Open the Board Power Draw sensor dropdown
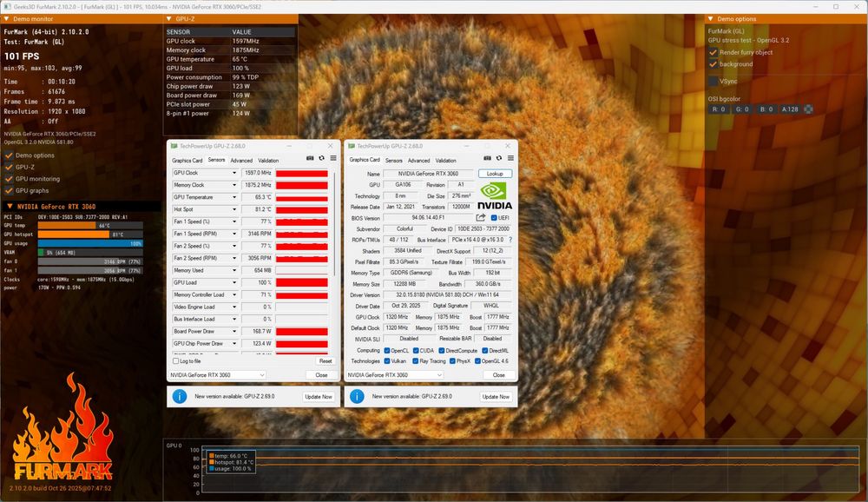Screen dimensions: 868x502 234,332
